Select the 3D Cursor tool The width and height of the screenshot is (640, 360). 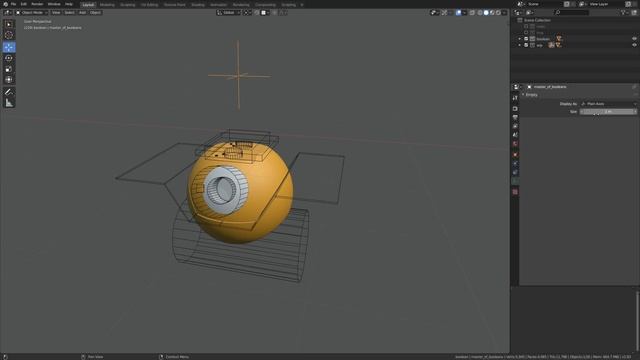coord(9,36)
